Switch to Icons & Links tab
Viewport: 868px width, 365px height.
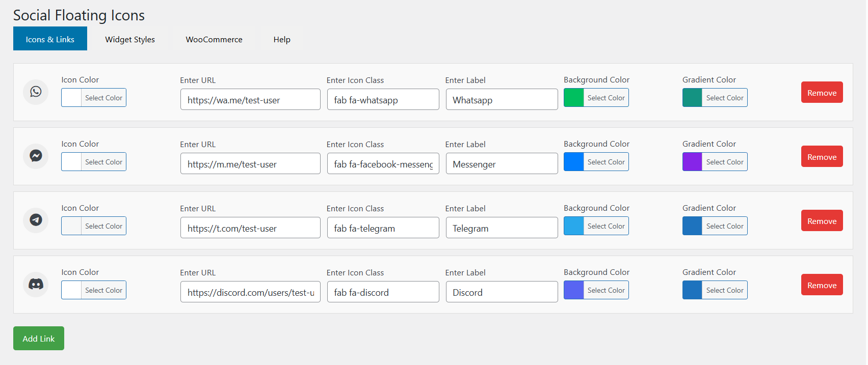(x=50, y=39)
